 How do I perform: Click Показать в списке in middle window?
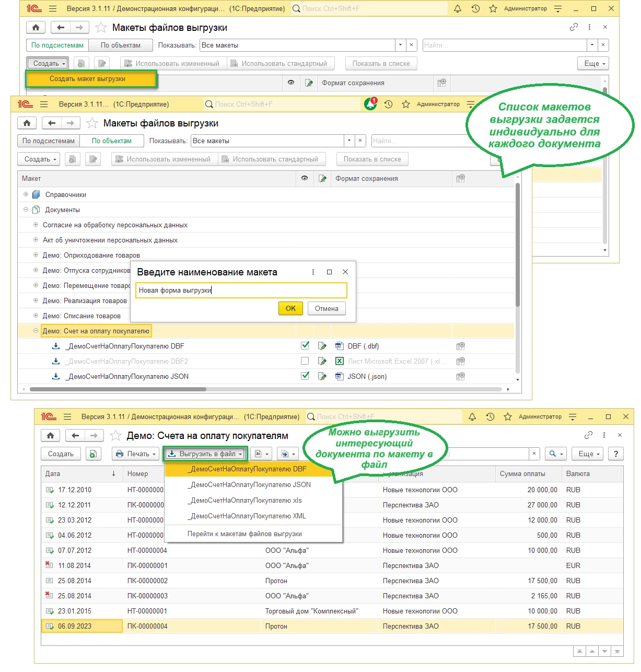(x=372, y=159)
